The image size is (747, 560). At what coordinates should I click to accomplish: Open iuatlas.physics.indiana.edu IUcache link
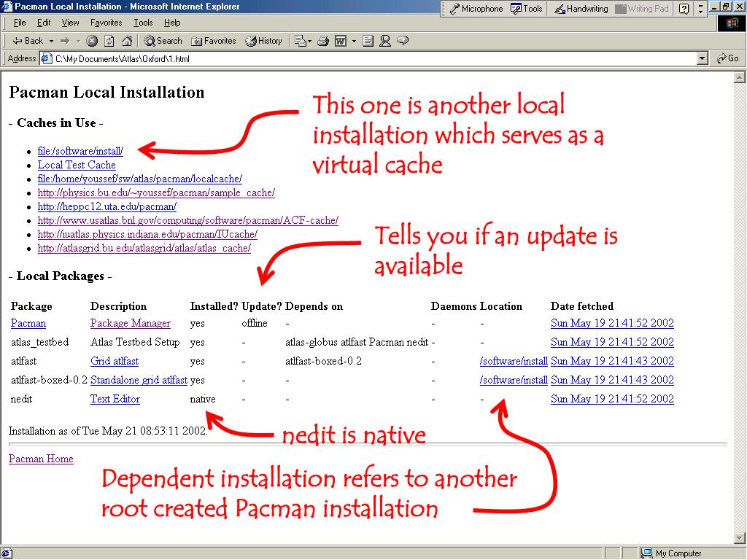tap(147, 234)
